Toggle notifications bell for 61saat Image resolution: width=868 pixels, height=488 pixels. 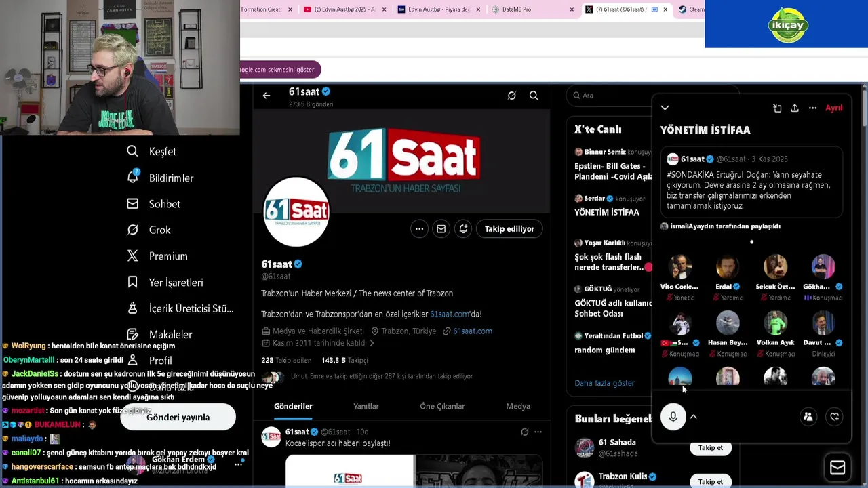[x=463, y=229]
